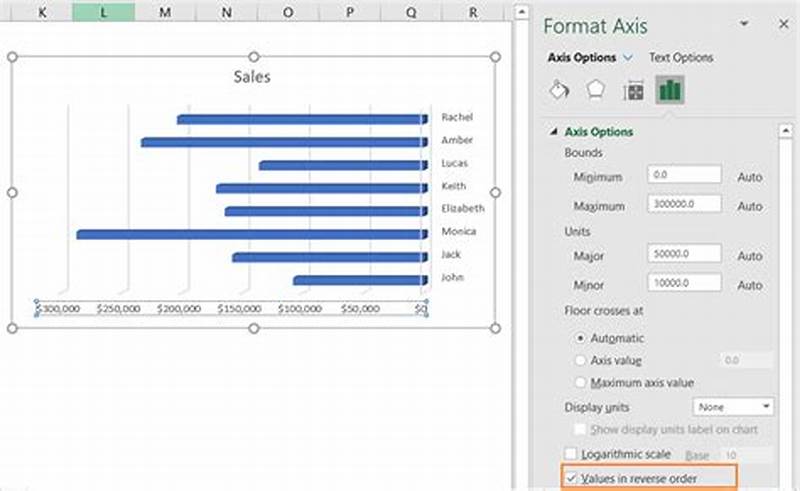The width and height of the screenshot is (800, 491).
Task: Click the pane scroll up arrow
Action: coord(785,131)
